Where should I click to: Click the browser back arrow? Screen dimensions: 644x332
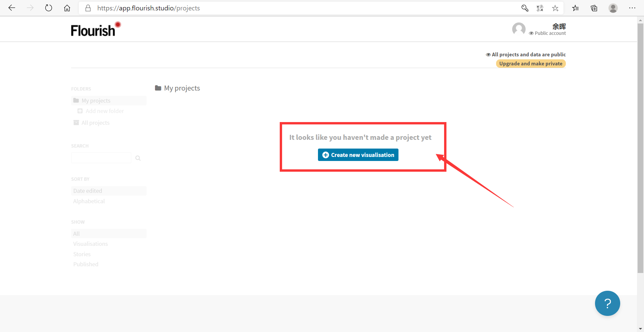click(12, 8)
